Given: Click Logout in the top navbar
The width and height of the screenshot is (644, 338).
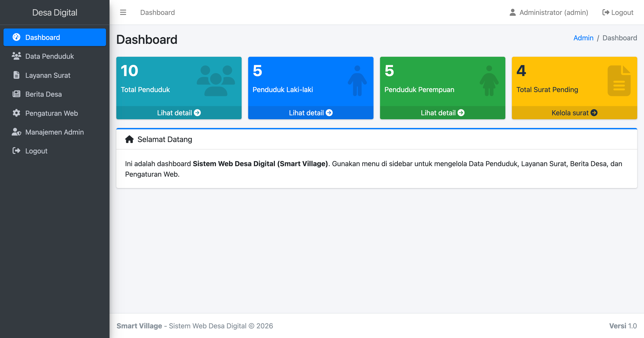Looking at the screenshot, I should pos(618,12).
